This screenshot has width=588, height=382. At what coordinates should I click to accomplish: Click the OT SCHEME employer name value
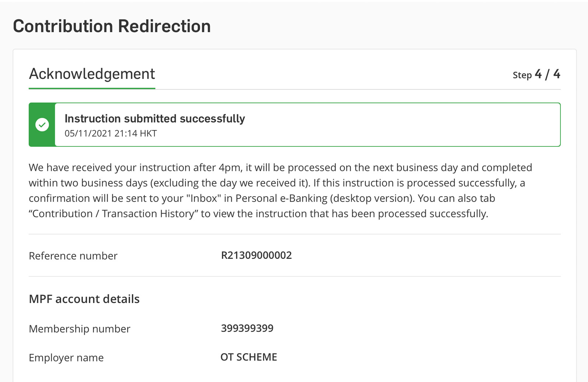pos(249,357)
